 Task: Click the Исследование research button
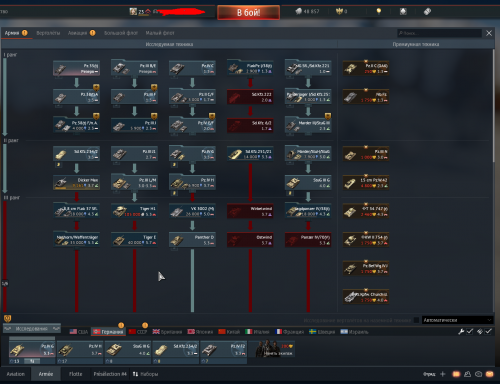point(32,329)
